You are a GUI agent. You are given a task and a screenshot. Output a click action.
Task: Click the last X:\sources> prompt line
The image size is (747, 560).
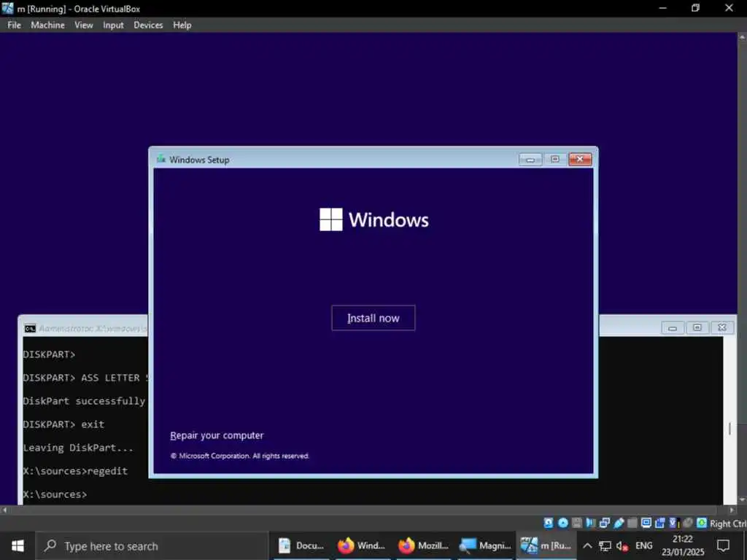click(x=55, y=494)
